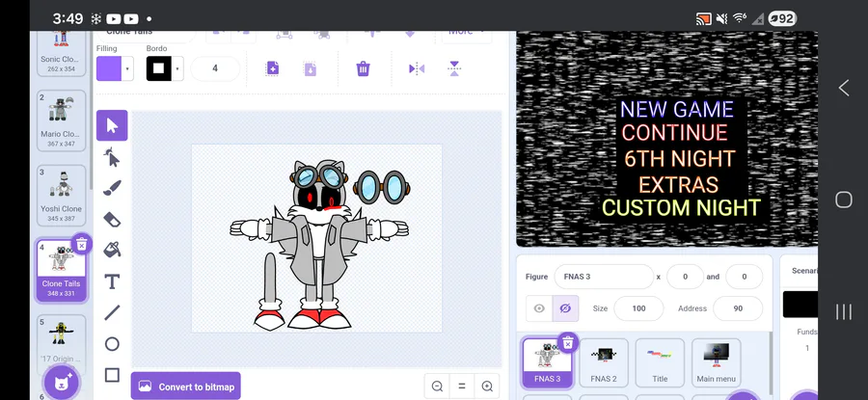Image resolution: width=868 pixels, height=400 pixels.
Task: Click the Paste icon in toolbar
Action: [x=310, y=68]
